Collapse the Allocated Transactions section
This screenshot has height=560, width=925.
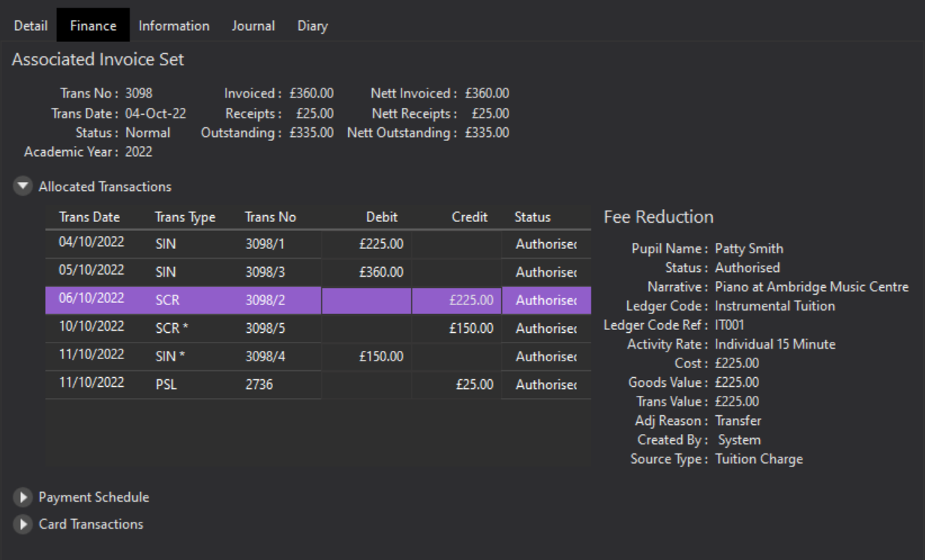(x=24, y=187)
